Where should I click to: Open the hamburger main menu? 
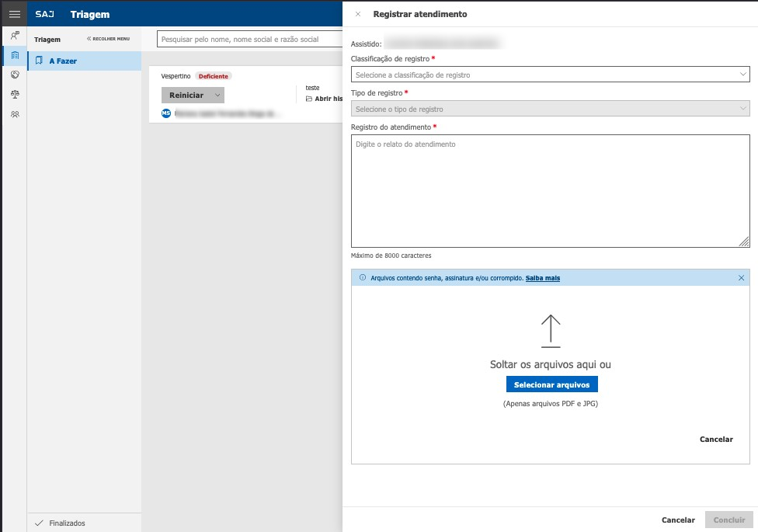[15, 14]
